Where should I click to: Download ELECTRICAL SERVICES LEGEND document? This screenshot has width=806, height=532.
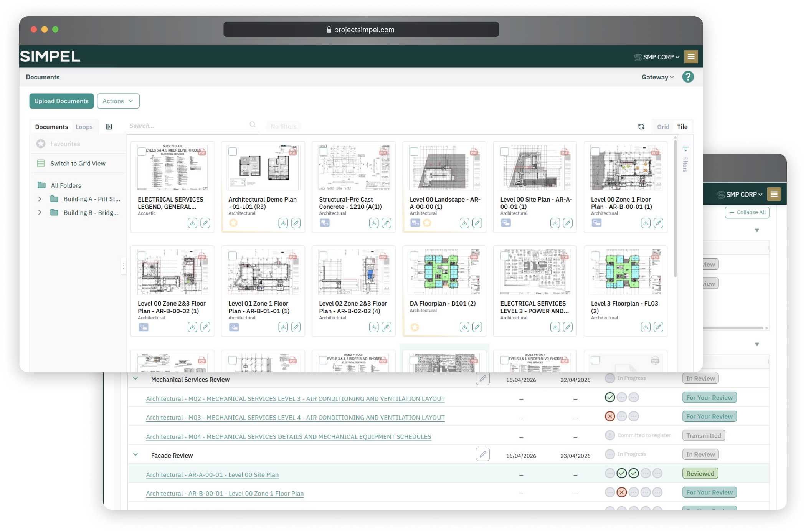192,223
